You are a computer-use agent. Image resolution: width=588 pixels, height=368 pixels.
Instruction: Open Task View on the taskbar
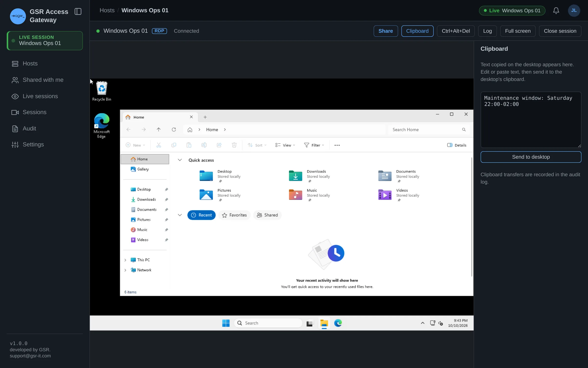coord(309,323)
